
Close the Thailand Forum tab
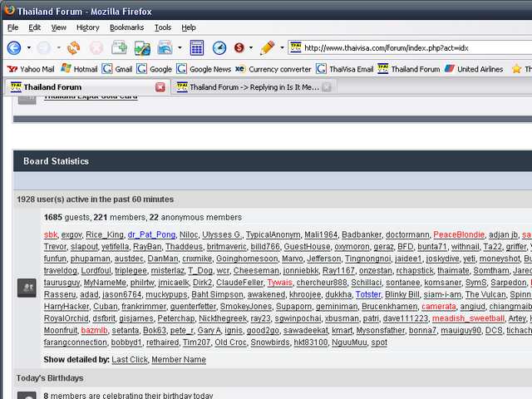tap(160, 87)
